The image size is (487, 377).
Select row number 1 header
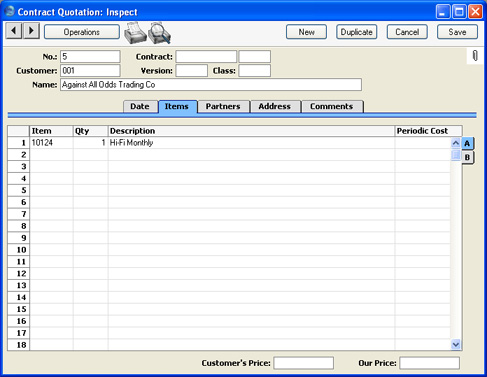tap(19, 143)
